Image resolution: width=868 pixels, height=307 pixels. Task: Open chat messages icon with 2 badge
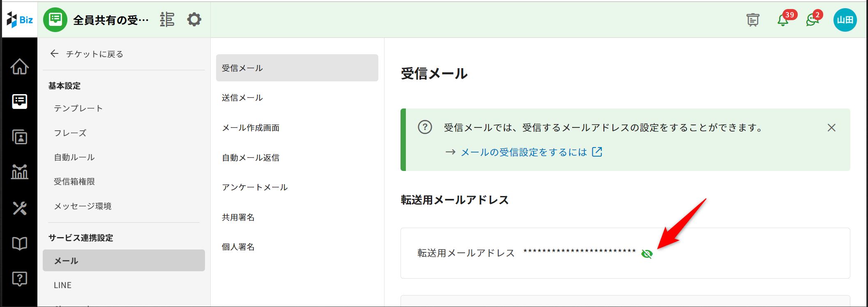point(812,20)
